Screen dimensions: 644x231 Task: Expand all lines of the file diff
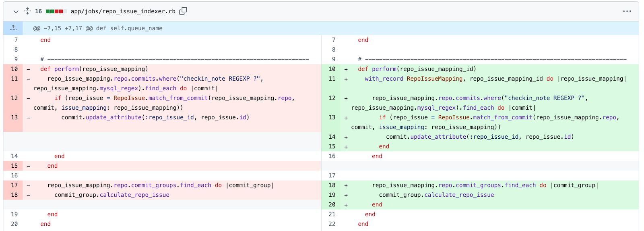[27, 11]
